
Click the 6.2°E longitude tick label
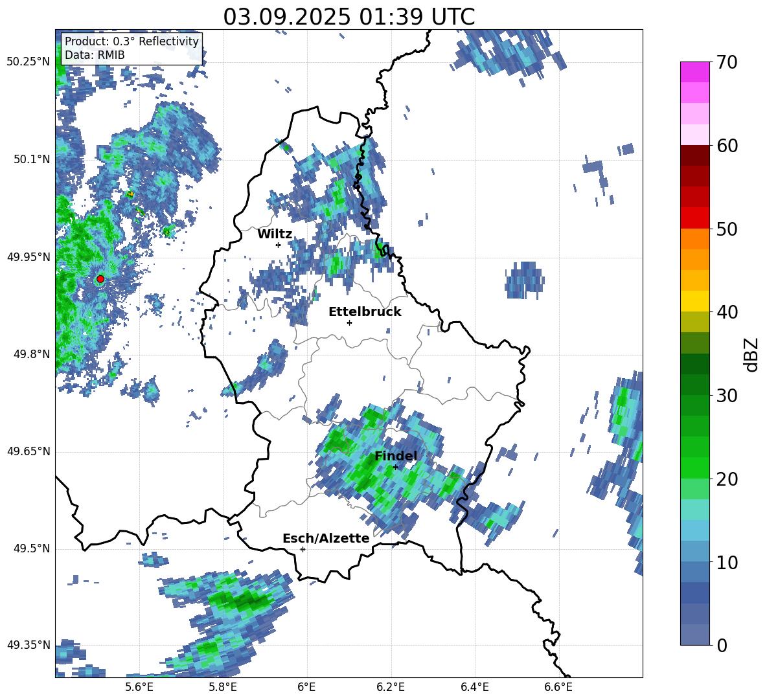391,687
